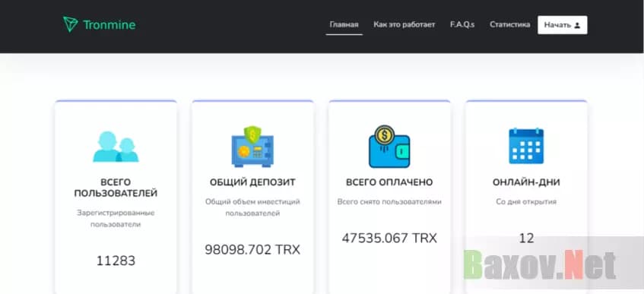
Task: Click the 98098.702 TRX deposit value
Action: 252,249
